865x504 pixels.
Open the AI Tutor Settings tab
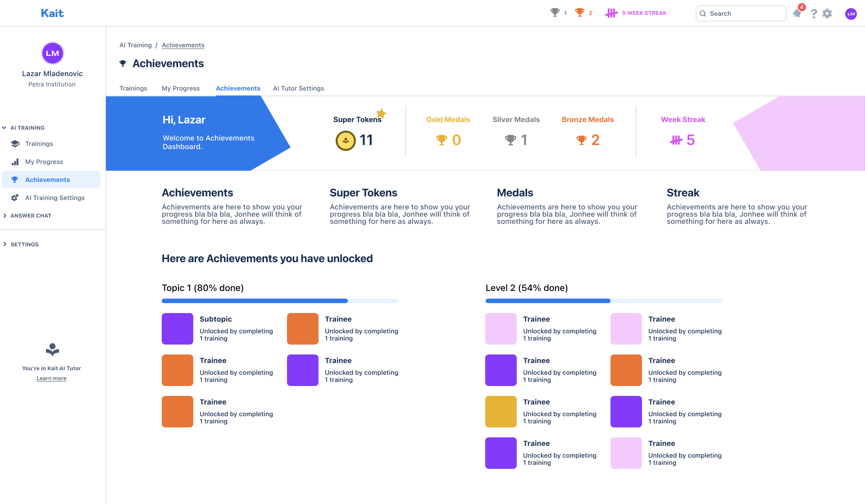298,88
